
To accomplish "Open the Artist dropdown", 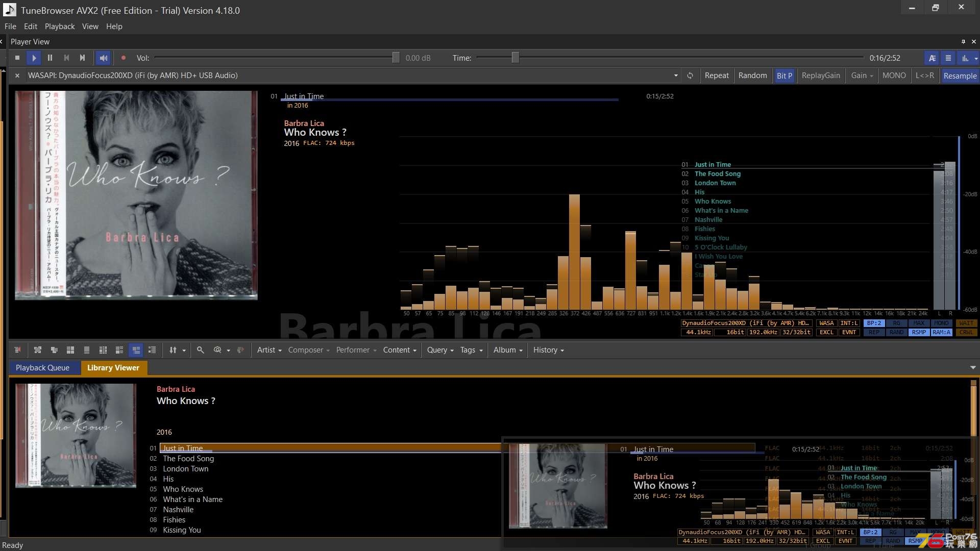I will (269, 350).
